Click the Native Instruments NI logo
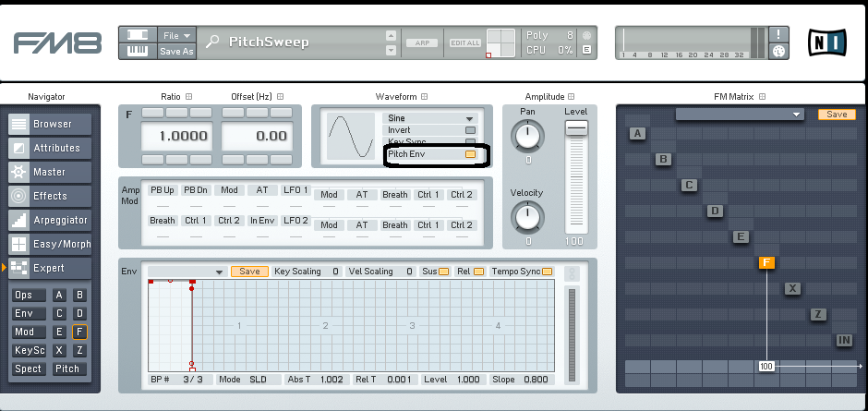The width and height of the screenshot is (868, 411). 827,42
